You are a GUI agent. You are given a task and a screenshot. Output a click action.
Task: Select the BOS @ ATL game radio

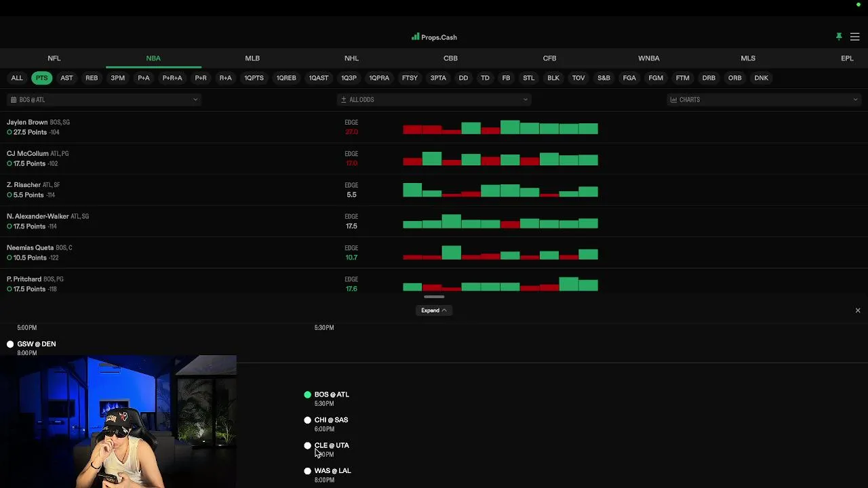(308, 394)
